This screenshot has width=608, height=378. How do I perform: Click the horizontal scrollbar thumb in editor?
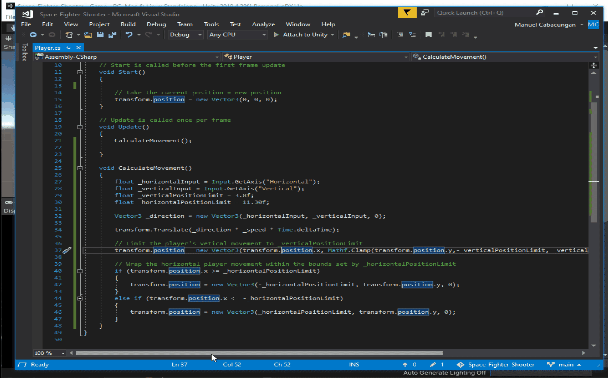pos(259,353)
